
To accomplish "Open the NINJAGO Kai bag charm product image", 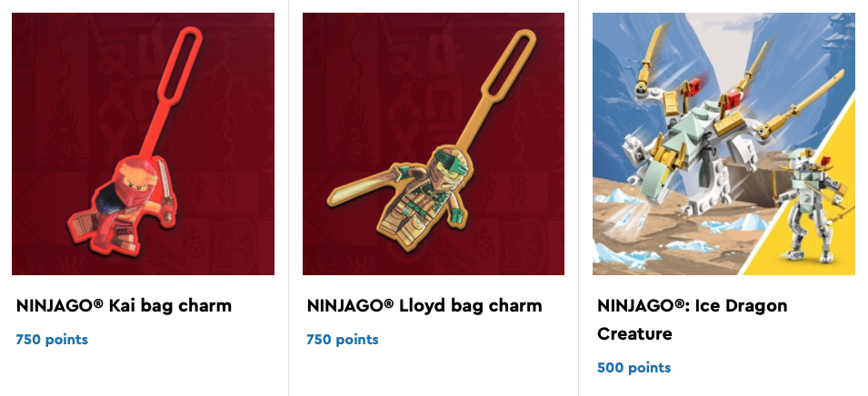I will 143,144.
